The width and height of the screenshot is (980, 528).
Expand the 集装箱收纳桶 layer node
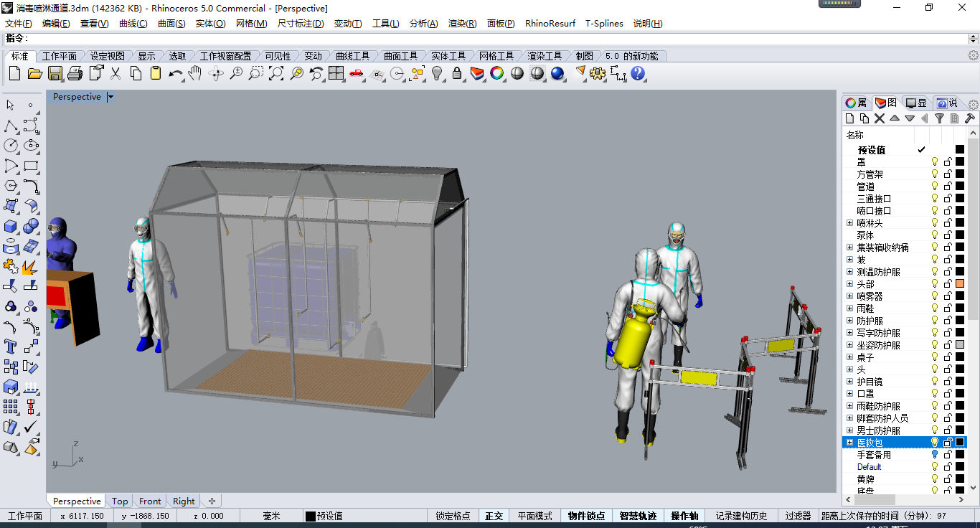[x=850, y=247]
